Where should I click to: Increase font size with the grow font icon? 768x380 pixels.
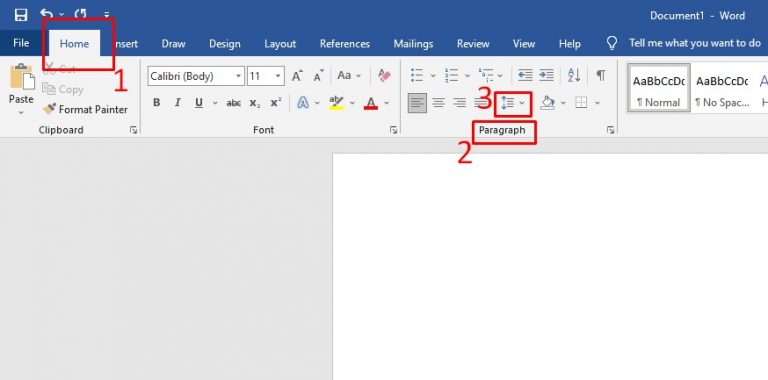pyautogui.click(x=297, y=76)
